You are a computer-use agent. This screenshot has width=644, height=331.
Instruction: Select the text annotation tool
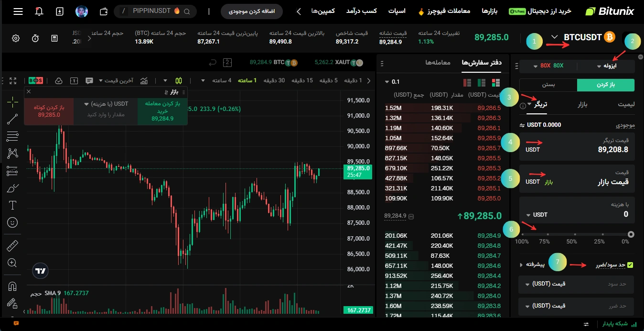pyautogui.click(x=13, y=205)
